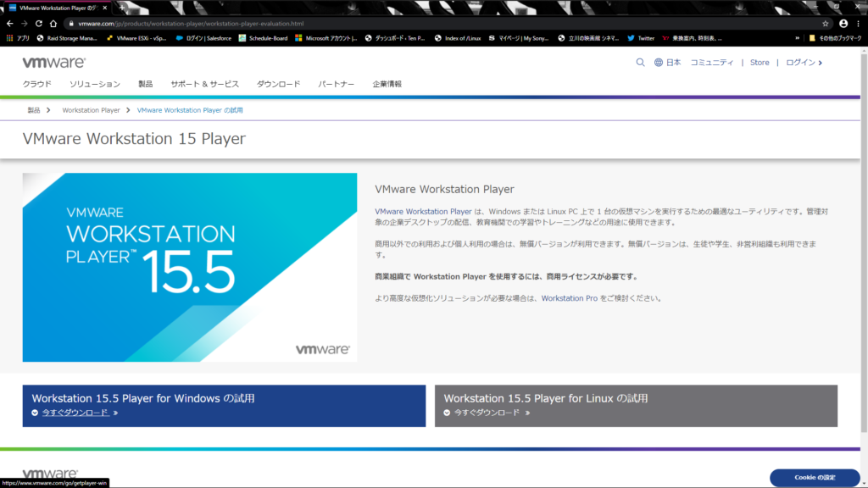Screen dimensions: 868x488
Task: Change region via the globe 日本 selector
Action: pos(668,63)
